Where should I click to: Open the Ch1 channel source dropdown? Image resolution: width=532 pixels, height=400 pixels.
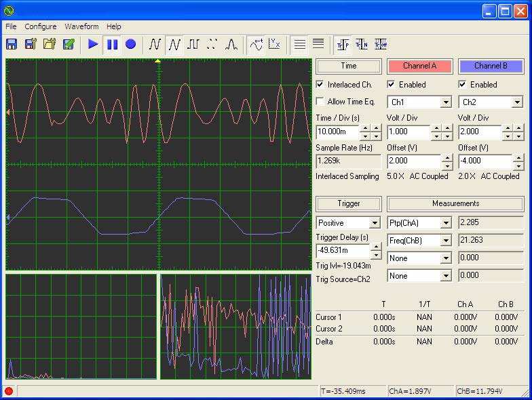pos(446,102)
